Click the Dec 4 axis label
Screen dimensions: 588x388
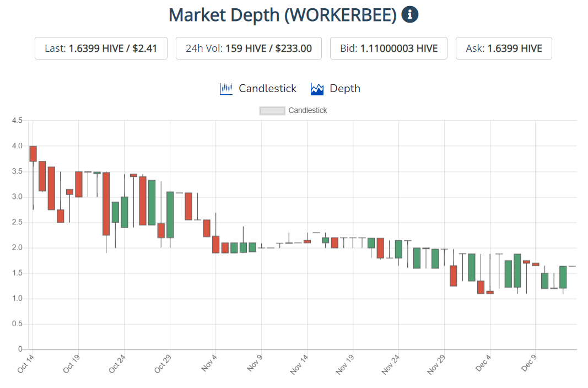pyautogui.click(x=483, y=363)
